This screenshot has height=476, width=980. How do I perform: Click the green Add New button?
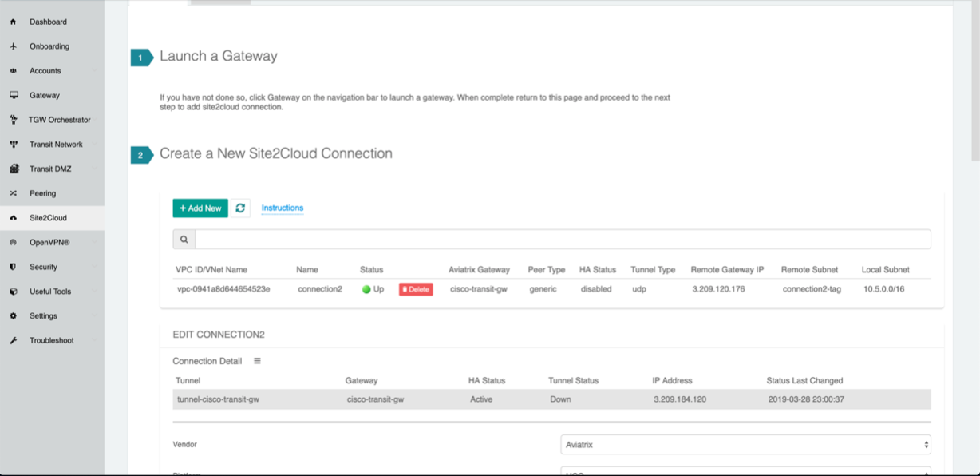[x=200, y=208]
